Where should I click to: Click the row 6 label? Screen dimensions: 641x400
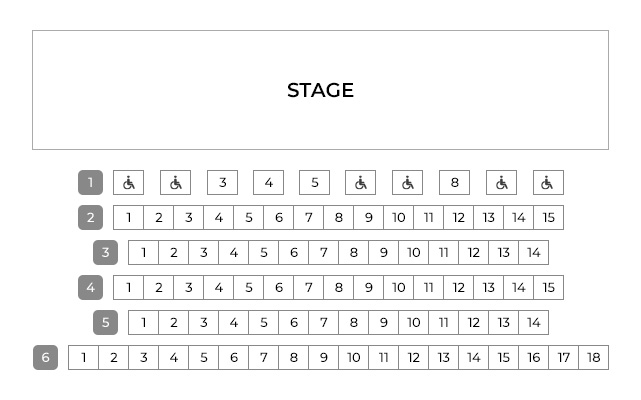pos(45,357)
